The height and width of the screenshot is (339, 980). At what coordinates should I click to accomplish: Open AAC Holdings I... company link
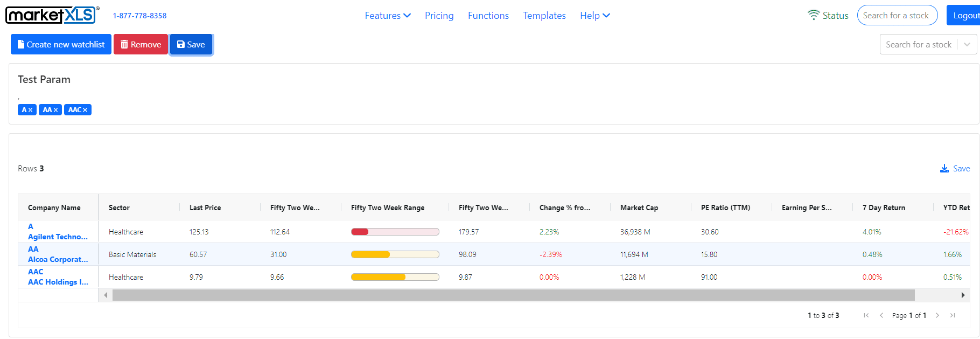tap(58, 282)
